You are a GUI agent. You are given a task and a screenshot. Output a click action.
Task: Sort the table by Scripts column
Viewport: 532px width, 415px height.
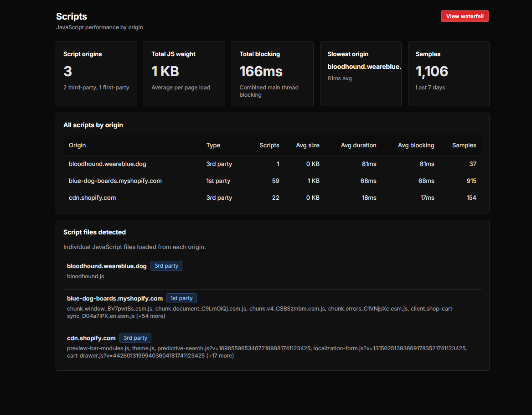point(269,145)
